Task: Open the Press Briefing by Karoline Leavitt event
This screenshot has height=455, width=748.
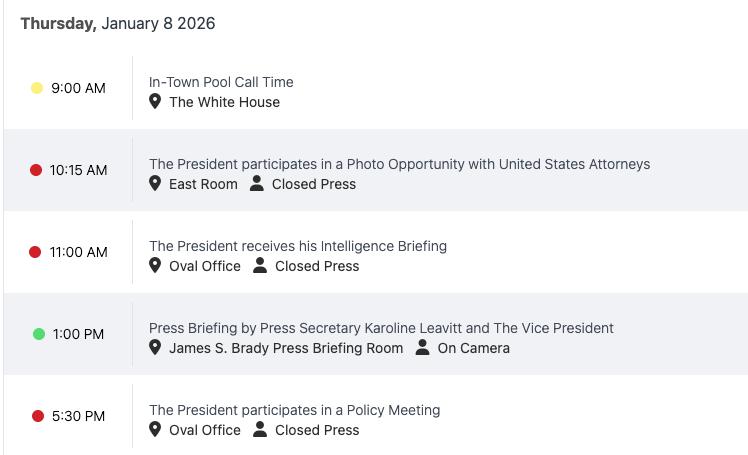Action: (381, 328)
